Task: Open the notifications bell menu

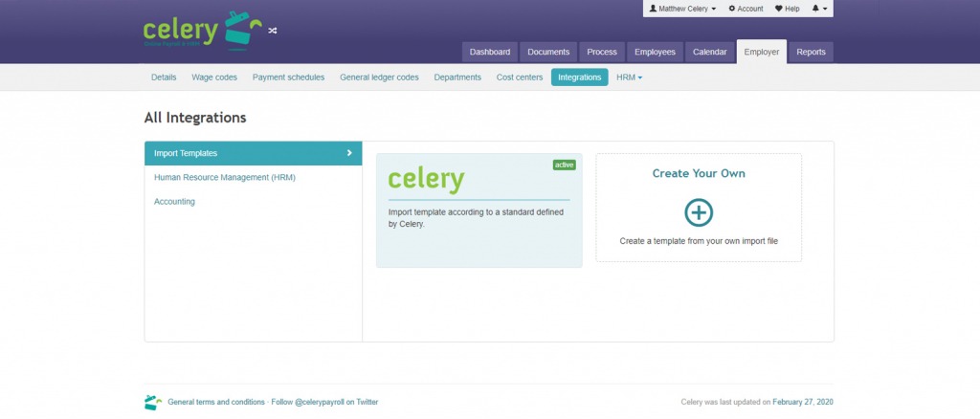Action: [x=819, y=9]
